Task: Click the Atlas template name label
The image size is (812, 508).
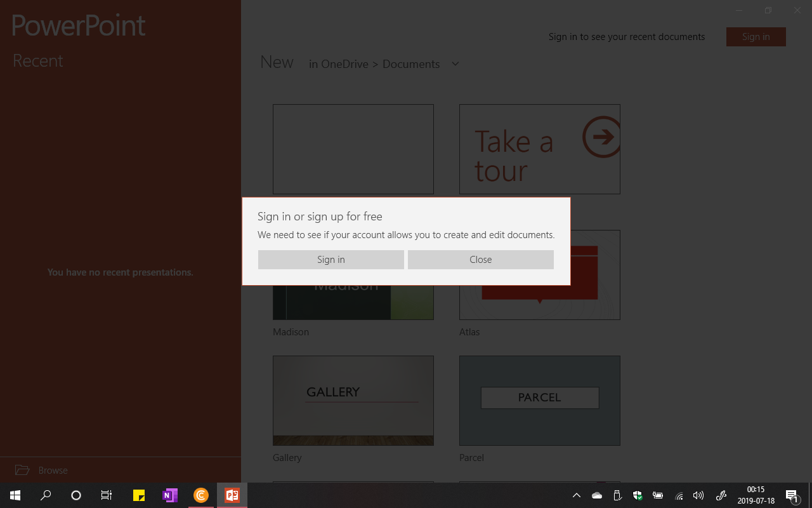Action: (x=469, y=332)
